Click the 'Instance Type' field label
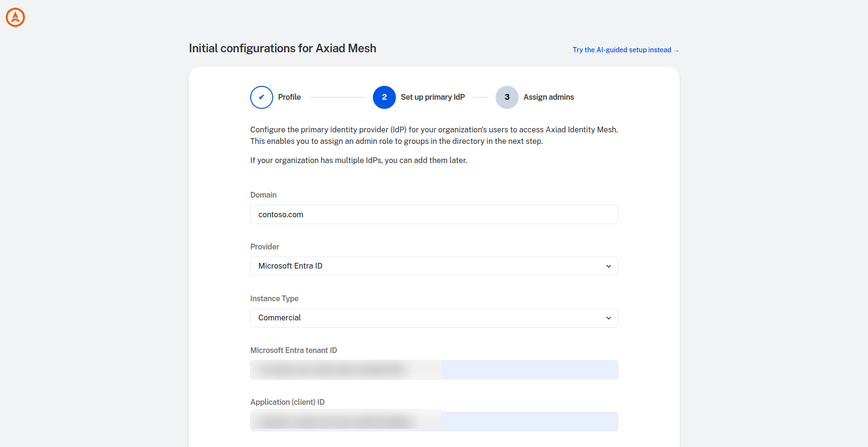The height and width of the screenshot is (447, 868). [x=274, y=298]
